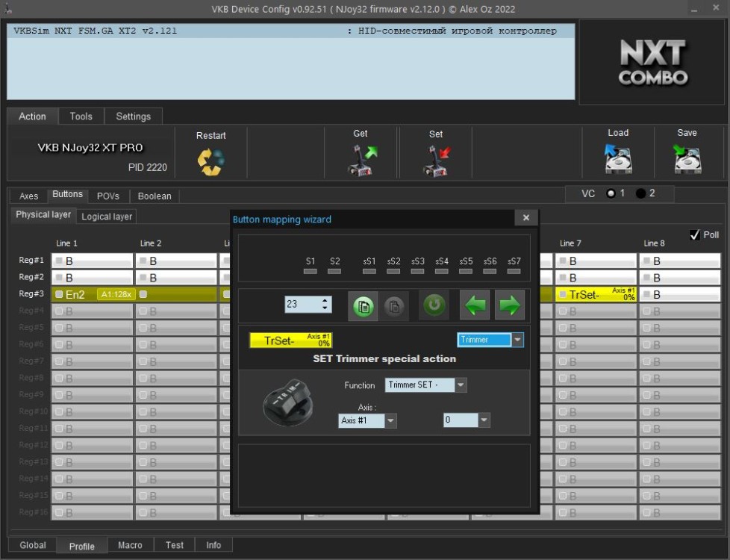Click the green copy icon in wizard
730x560 pixels.
[363, 305]
